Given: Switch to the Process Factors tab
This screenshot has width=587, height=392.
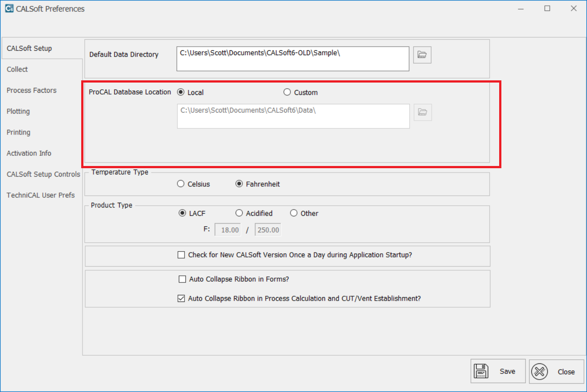Looking at the screenshot, I should point(31,90).
